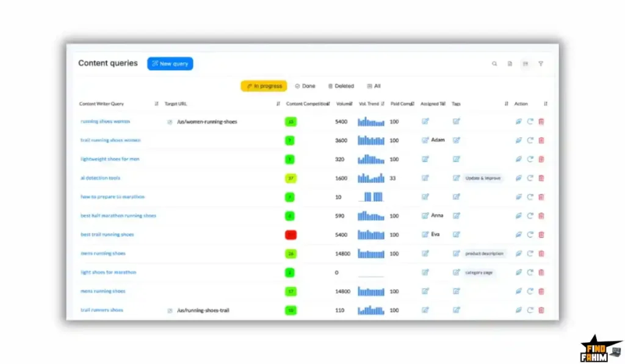
Task: Open the filter icon at top right
Action: coord(541,63)
